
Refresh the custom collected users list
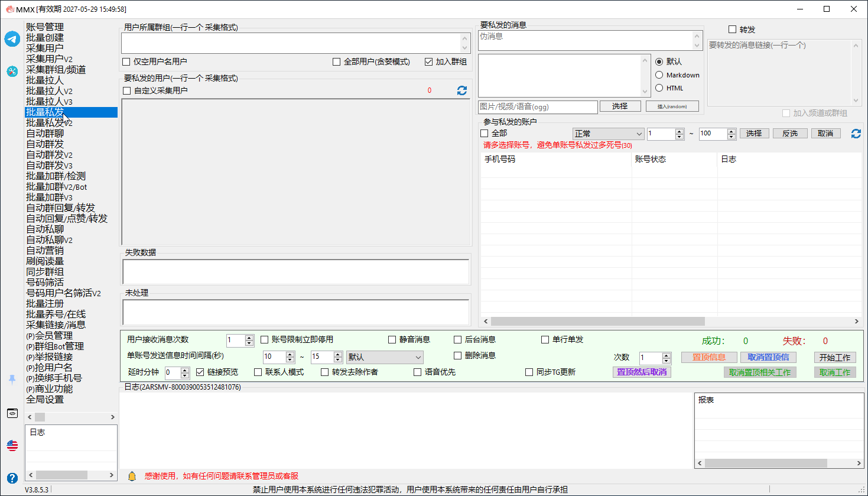click(x=462, y=90)
